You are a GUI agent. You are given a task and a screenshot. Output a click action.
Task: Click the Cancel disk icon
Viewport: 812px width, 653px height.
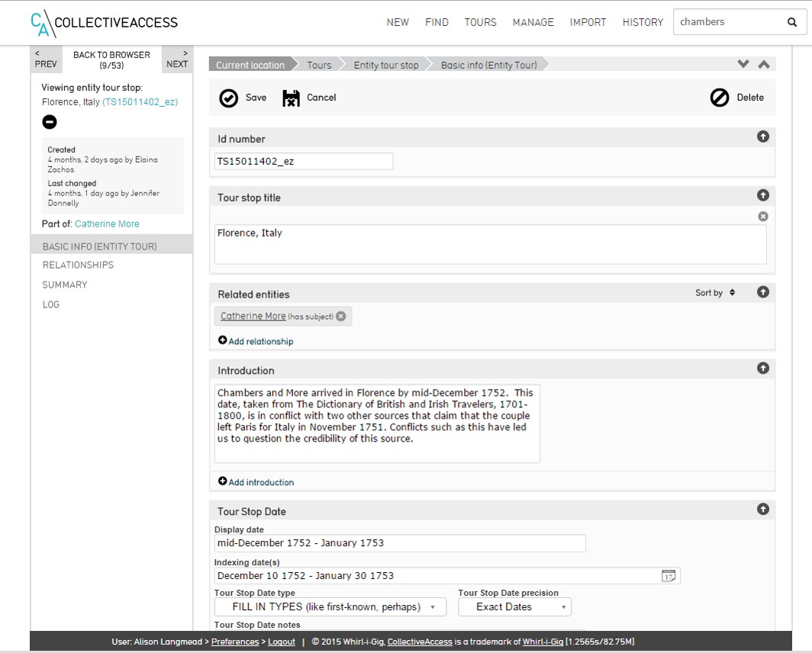291,98
